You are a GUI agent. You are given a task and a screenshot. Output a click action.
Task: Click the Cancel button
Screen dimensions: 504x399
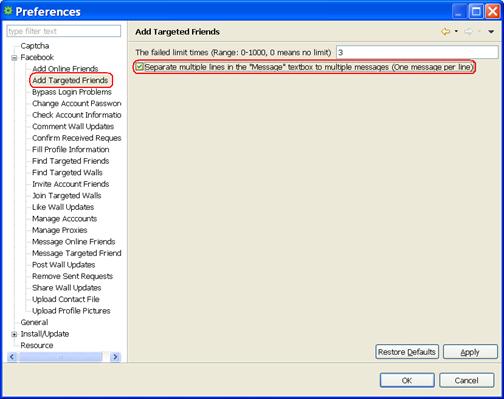pyautogui.click(x=466, y=380)
